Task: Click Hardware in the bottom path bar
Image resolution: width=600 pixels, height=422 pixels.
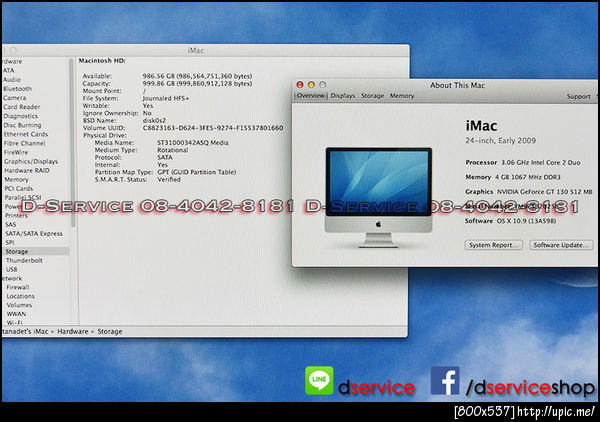Action: tap(73, 332)
